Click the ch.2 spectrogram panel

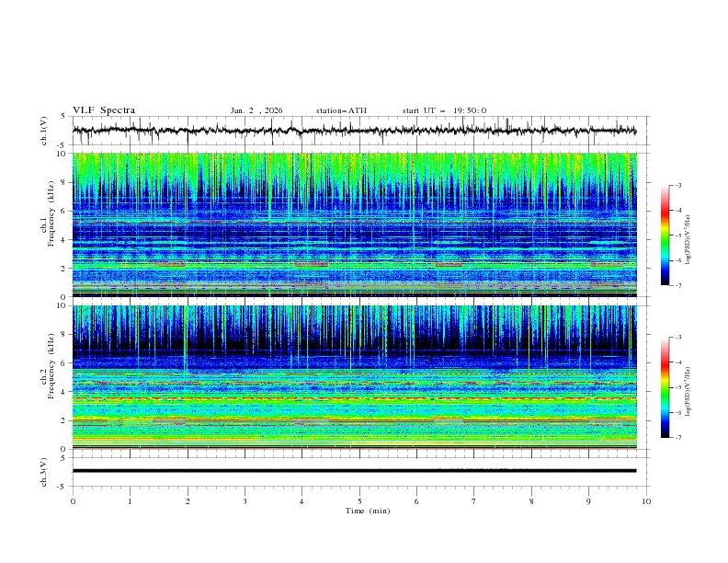(355, 377)
